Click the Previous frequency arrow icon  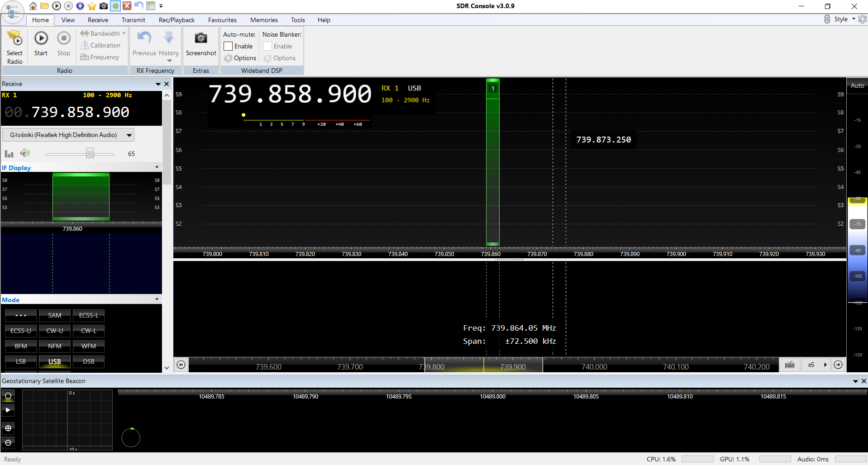pos(144,38)
